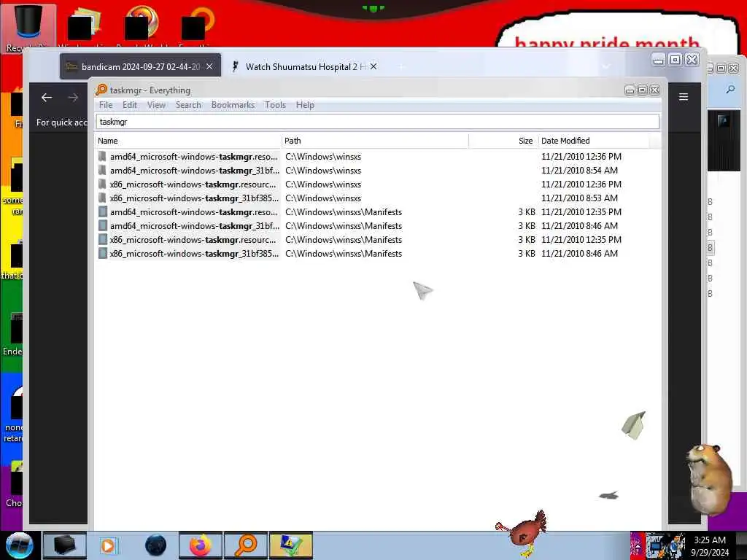Screen dimensions: 747x560
Task: Open the dark globe browser taskbar icon
Action: coord(155,545)
